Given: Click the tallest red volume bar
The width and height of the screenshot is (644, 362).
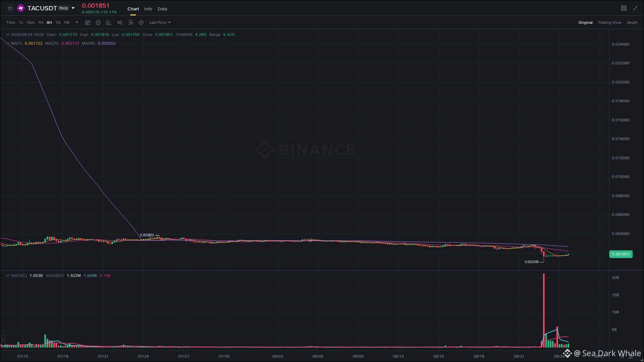Looking at the screenshot, I should [544, 310].
